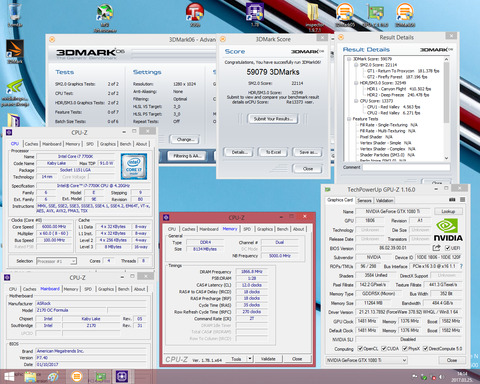Collapse the 3DMark Score tree node
Screen dimensions: 480x384
[x=349, y=59]
